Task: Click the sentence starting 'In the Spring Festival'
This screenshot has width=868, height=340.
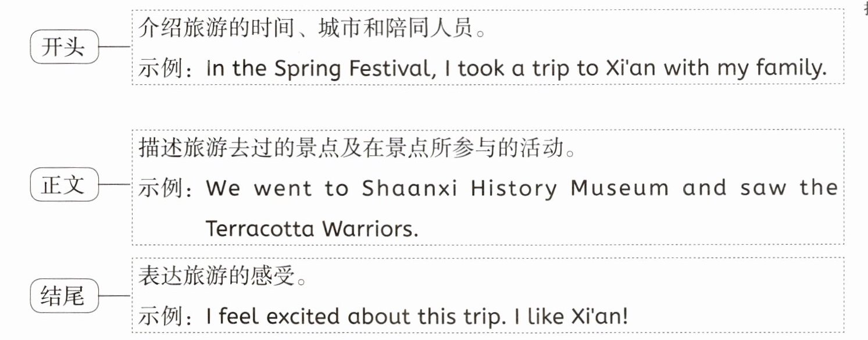Action: pos(517,69)
